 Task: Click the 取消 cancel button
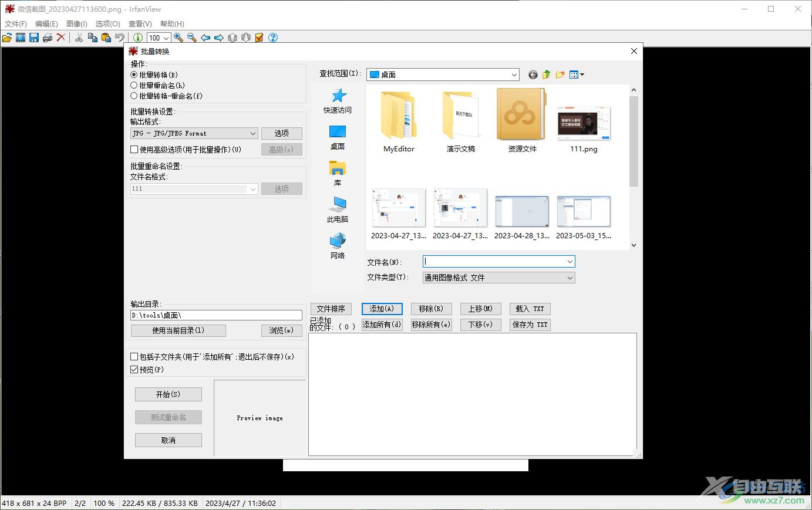coord(169,440)
